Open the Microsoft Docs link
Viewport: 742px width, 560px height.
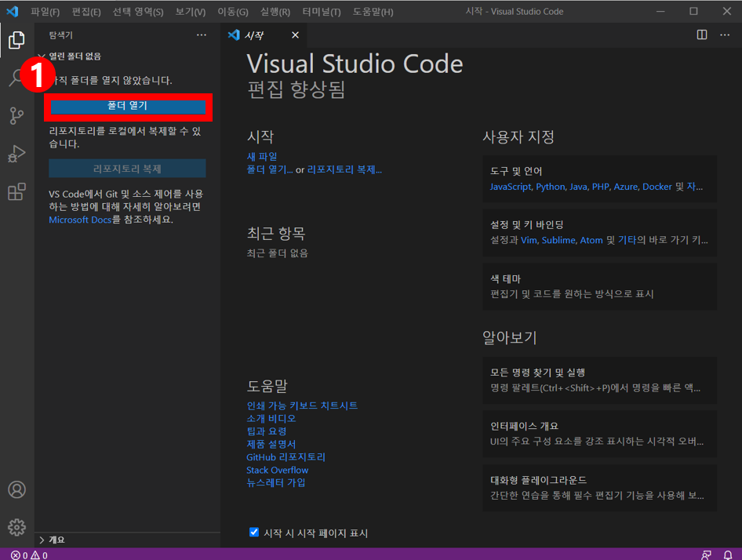point(80,220)
